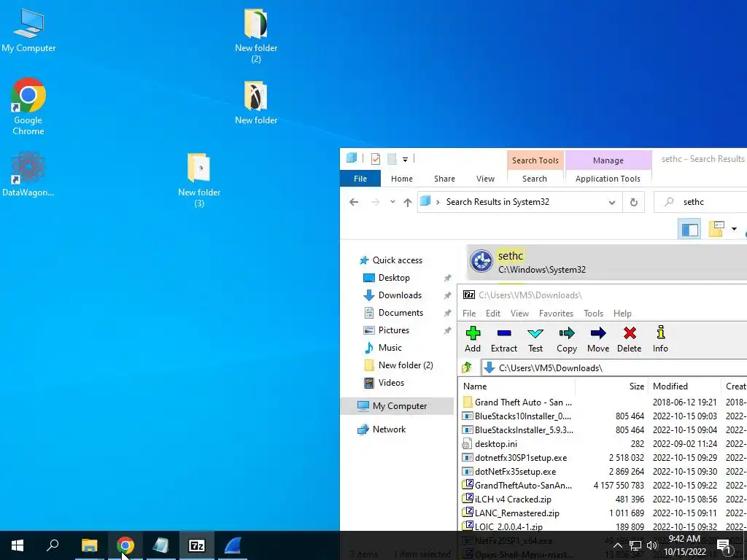This screenshot has height=560, width=747.
Task: Toggle the preview pane button in Explorer
Action: (x=689, y=230)
